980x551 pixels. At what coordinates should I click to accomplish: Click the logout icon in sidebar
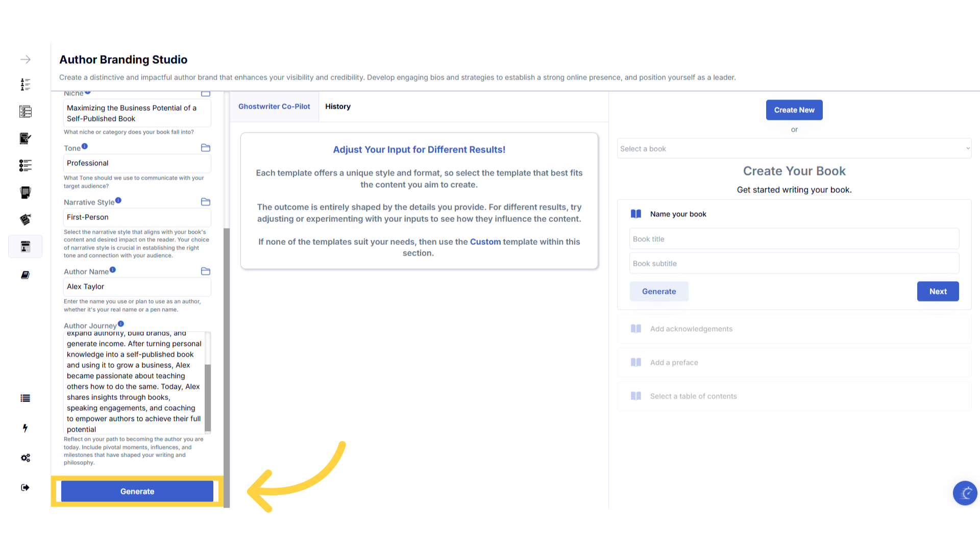pyautogui.click(x=25, y=488)
